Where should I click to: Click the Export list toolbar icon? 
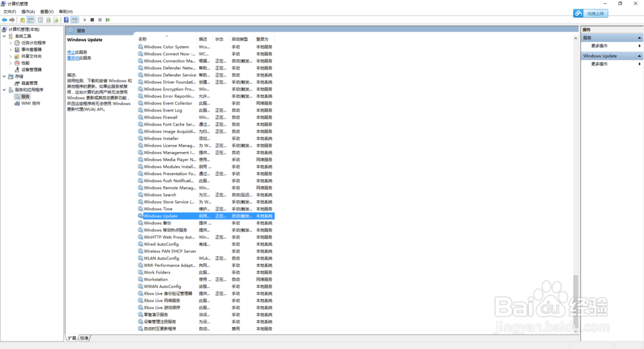(x=56, y=20)
